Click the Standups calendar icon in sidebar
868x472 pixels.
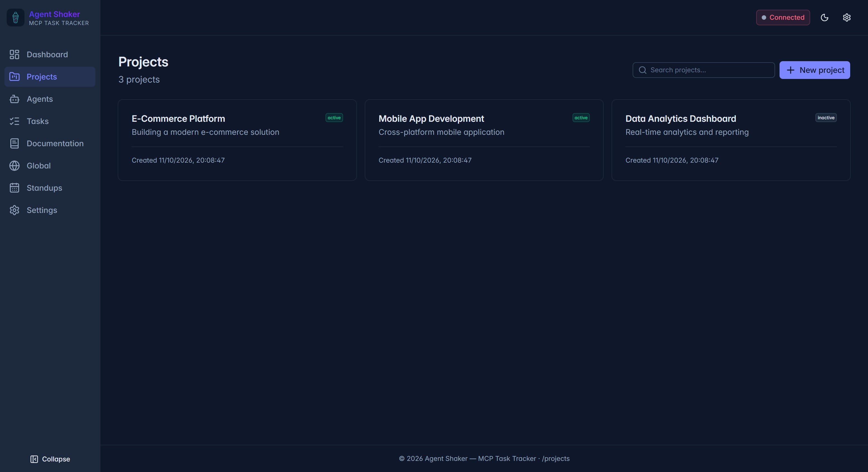(x=14, y=188)
